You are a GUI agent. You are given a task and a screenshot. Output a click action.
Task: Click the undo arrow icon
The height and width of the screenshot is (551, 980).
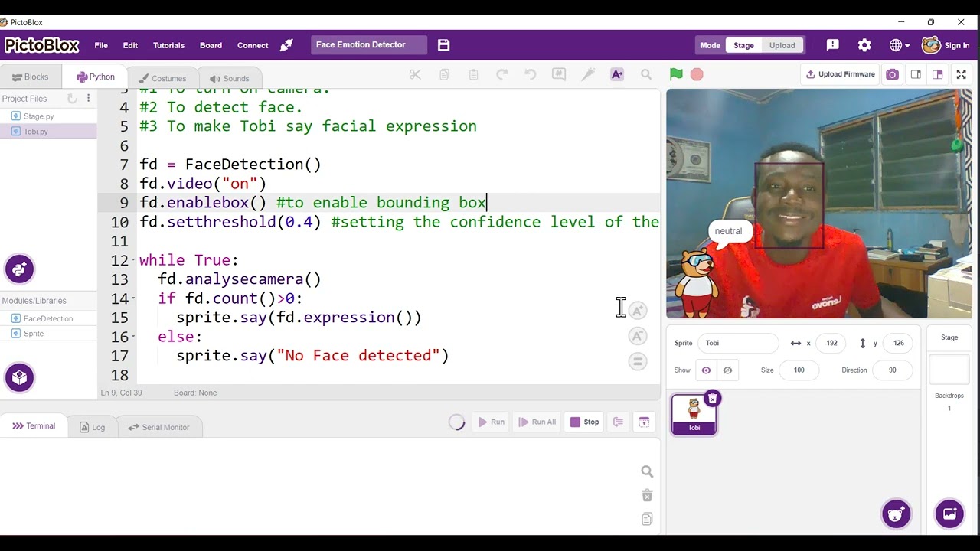click(531, 74)
